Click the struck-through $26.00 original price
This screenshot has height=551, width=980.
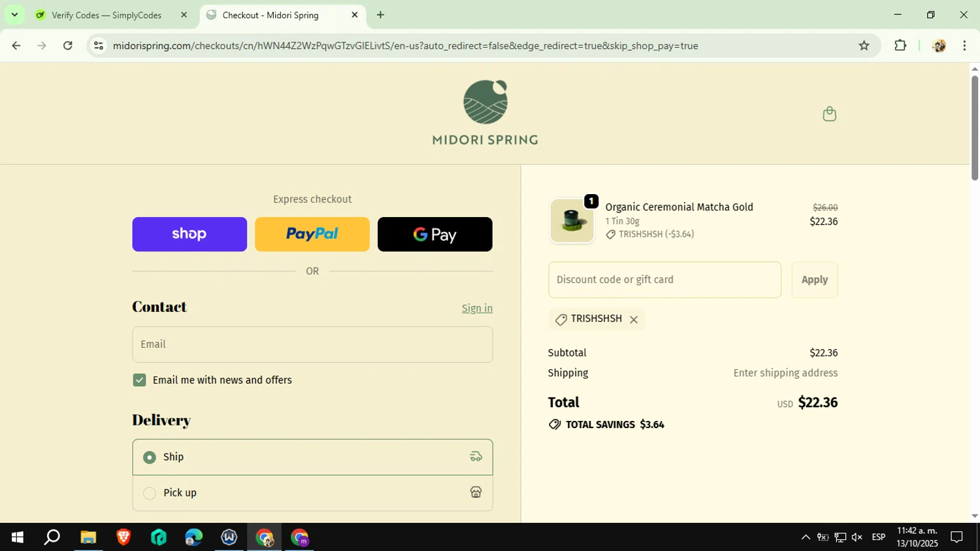pyautogui.click(x=825, y=208)
